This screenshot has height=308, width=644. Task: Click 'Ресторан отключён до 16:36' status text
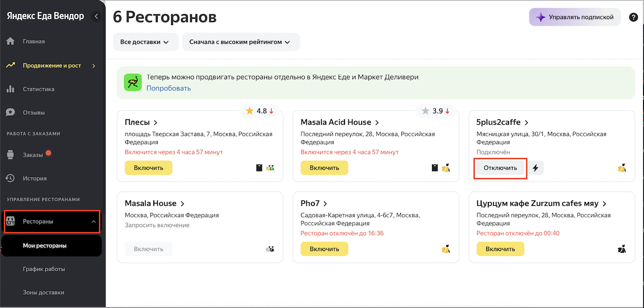tap(342, 233)
